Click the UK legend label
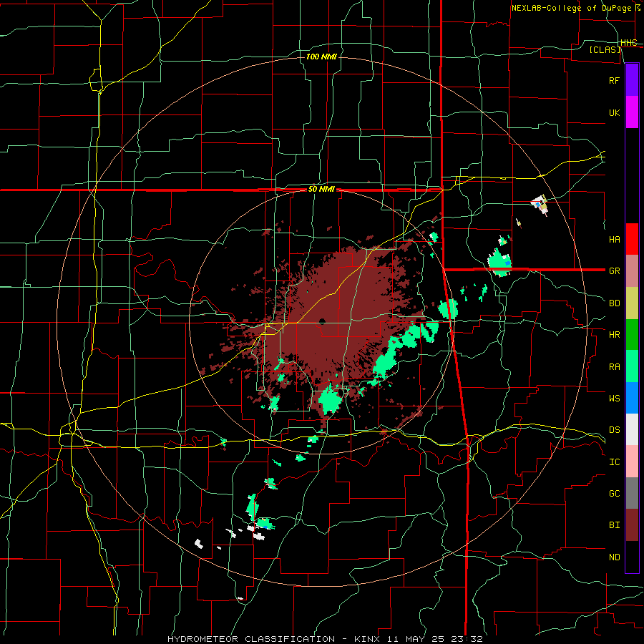This screenshot has width=644, height=644. (614, 112)
